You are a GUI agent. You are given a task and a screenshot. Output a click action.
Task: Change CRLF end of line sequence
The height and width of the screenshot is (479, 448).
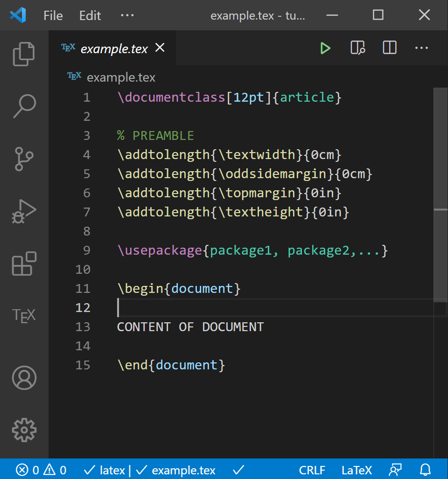[x=312, y=470]
